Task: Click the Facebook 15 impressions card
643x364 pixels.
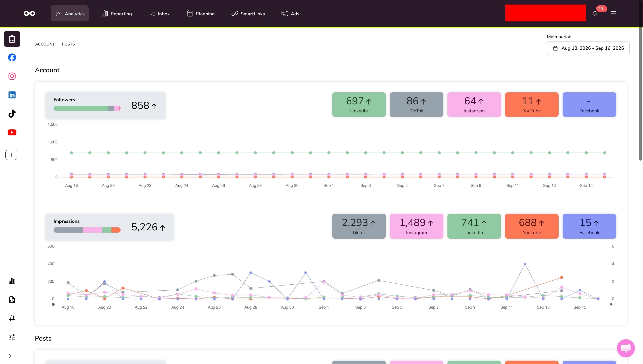Action: (x=589, y=226)
